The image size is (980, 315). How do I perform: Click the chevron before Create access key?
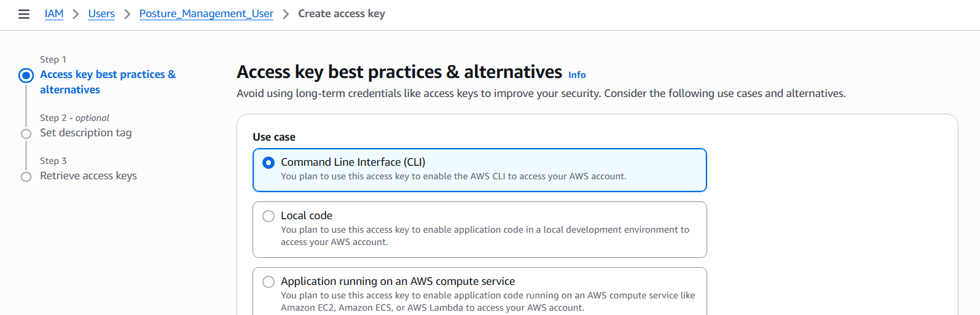click(x=286, y=14)
